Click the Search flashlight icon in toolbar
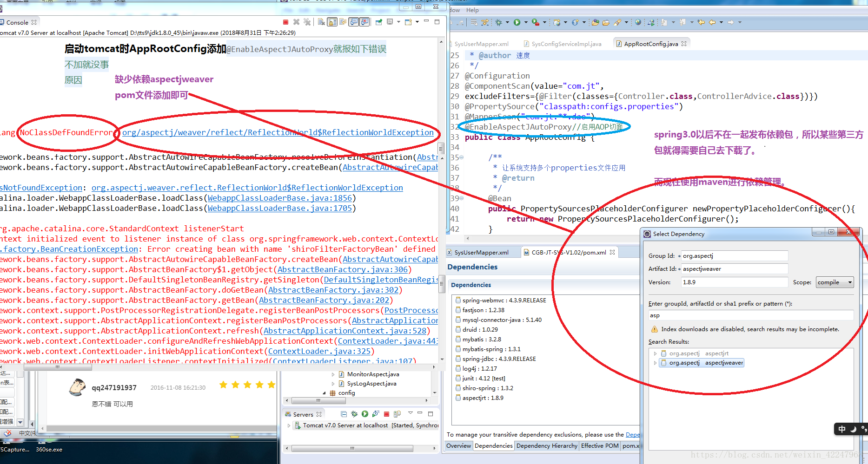The height and width of the screenshot is (464, 868). [617, 22]
